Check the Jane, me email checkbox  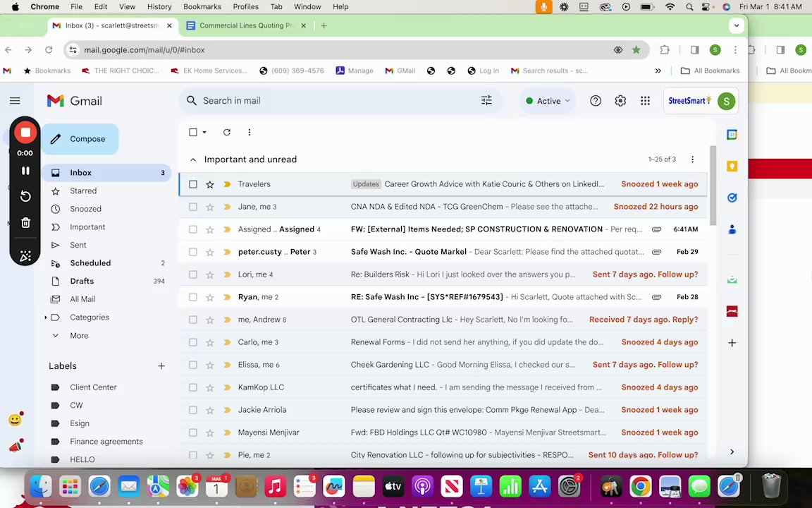tap(193, 207)
